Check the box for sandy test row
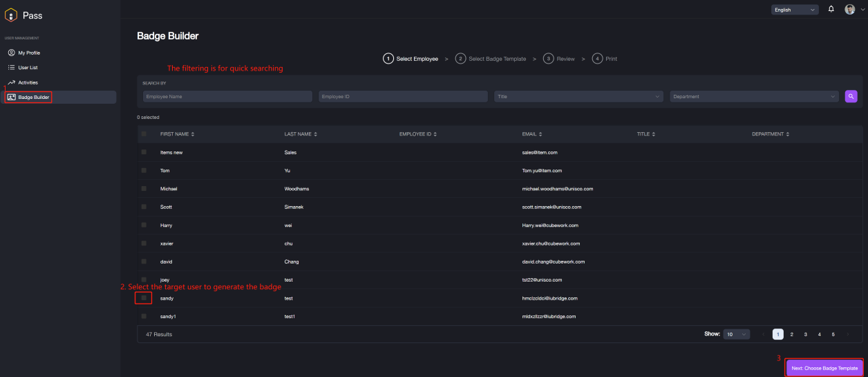 144,298
